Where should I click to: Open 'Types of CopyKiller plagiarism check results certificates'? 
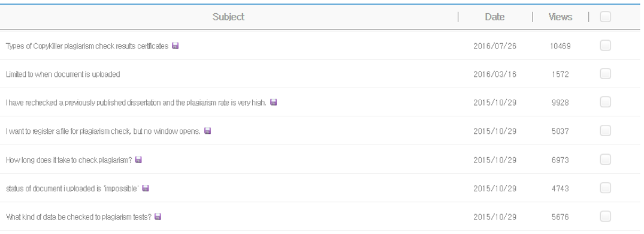pos(87,46)
